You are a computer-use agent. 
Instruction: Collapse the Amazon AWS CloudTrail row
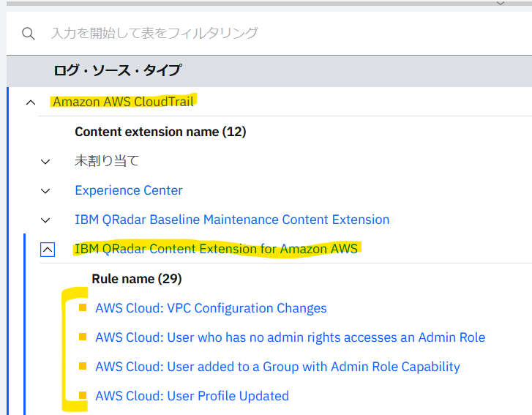31,102
